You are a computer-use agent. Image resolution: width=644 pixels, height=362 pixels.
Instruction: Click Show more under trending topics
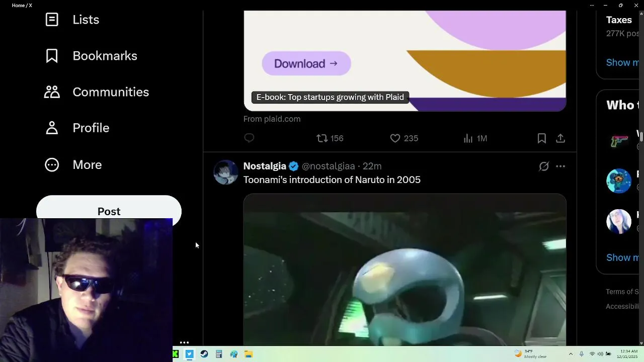(622, 62)
